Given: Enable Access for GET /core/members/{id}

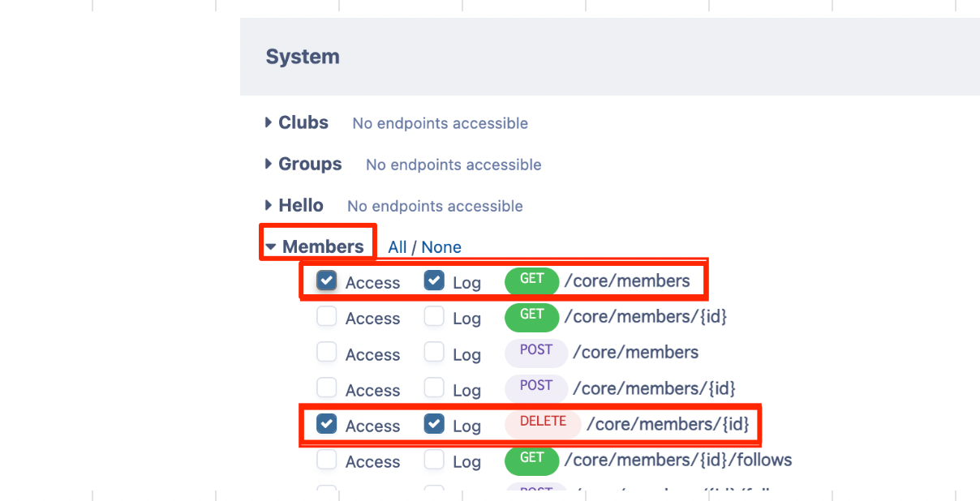Looking at the screenshot, I should (x=327, y=317).
